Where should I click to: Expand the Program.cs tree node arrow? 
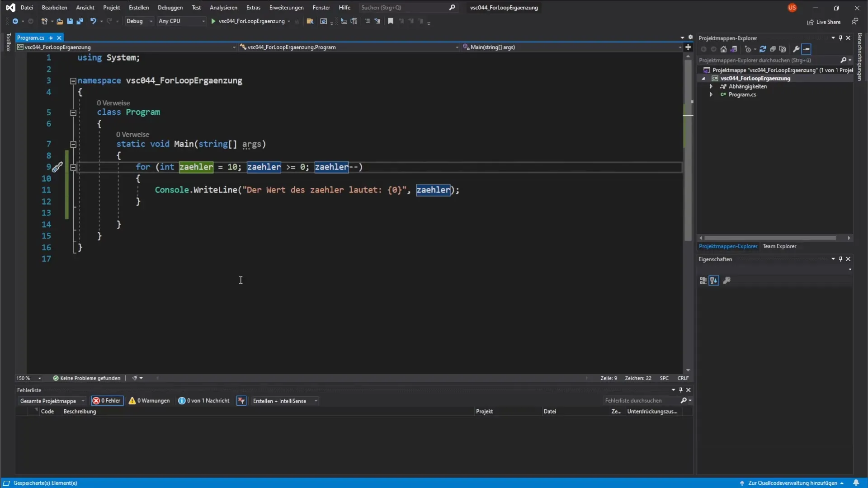coord(711,94)
